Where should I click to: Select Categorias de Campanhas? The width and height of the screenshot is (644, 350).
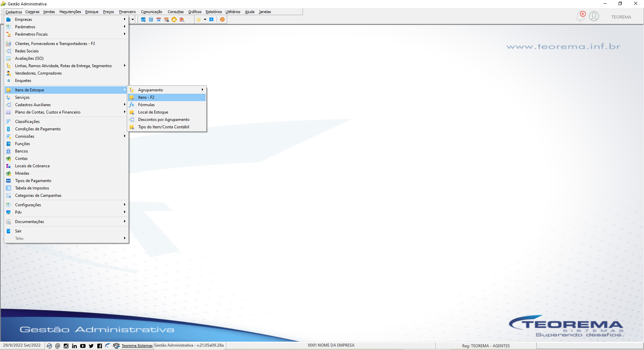click(66, 195)
